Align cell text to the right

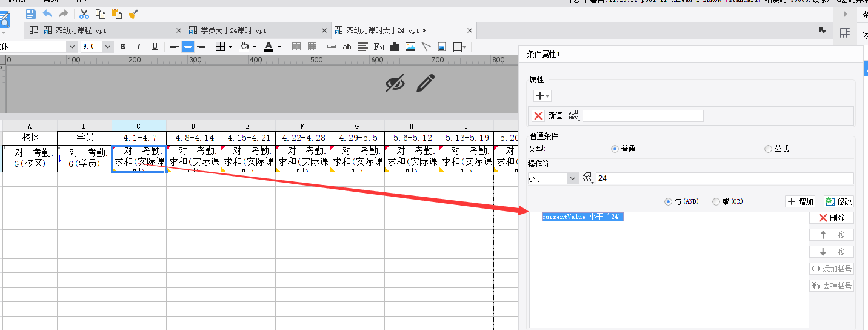pos(201,47)
